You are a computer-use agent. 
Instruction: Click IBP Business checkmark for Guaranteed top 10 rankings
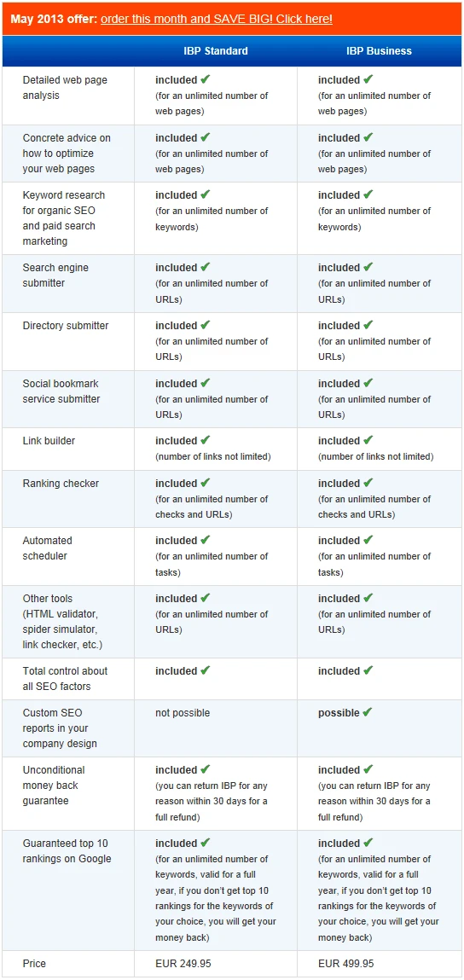(x=368, y=843)
